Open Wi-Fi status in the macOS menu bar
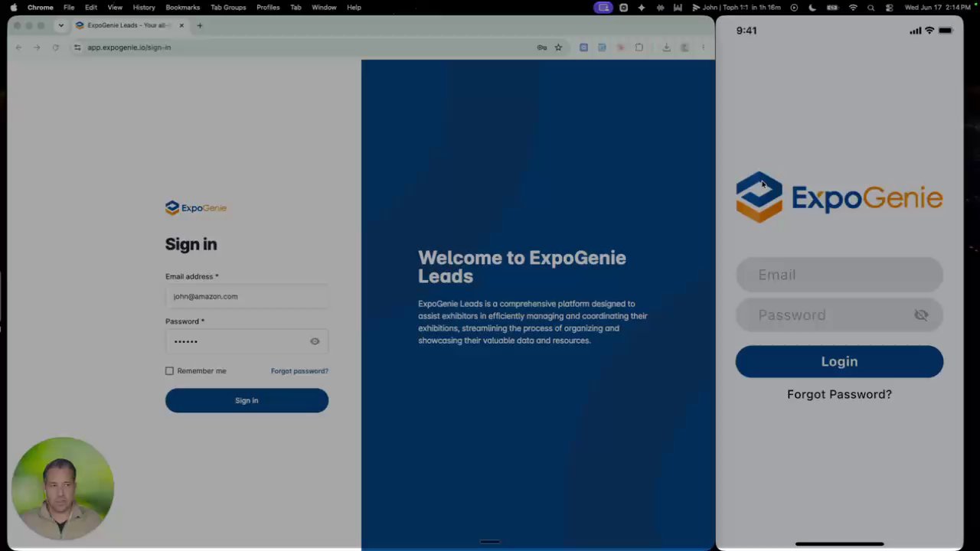This screenshot has width=980, height=551. 853,8
